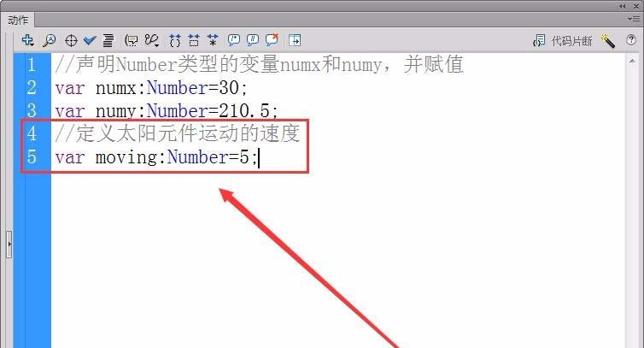Click line number 1 in gutter
The height and width of the screenshot is (348, 644).
click(x=32, y=65)
